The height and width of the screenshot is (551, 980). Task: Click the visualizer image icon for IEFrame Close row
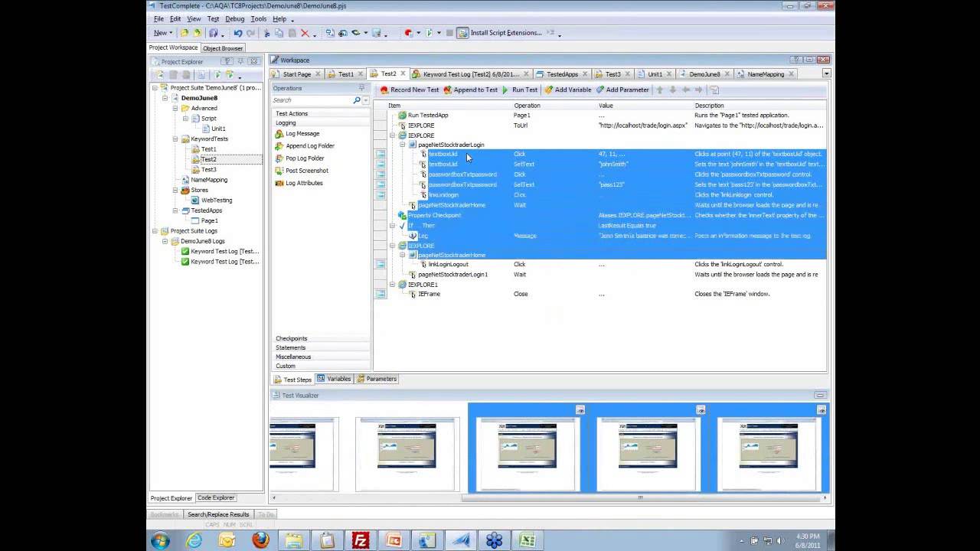[381, 294]
